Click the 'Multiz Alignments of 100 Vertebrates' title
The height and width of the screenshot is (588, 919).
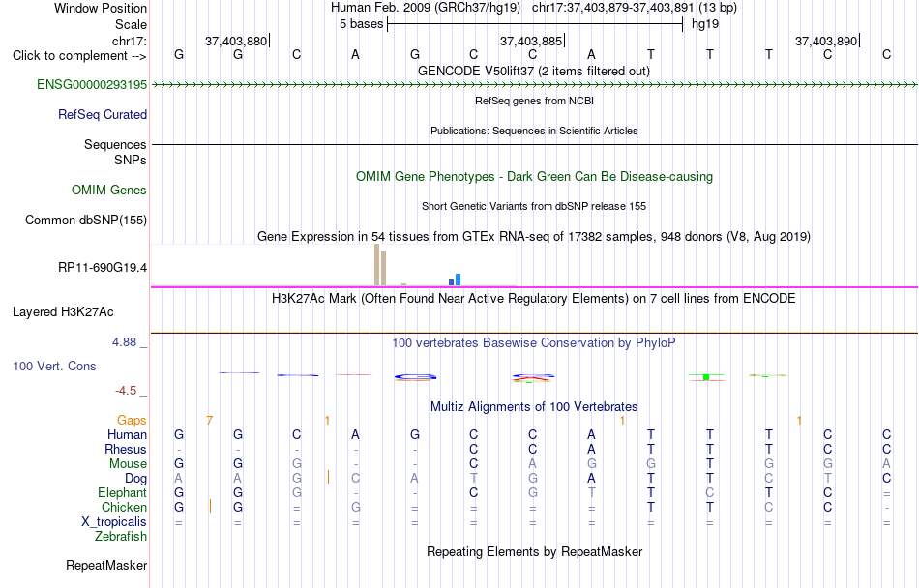point(534,407)
